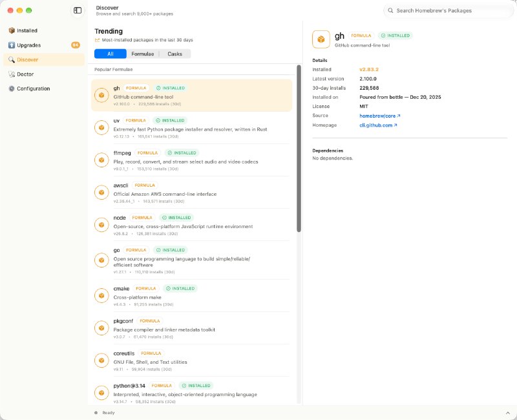Viewport: 517px width, 420px height.
Task: Switch to the Casks filter tab
Action: point(174,54)
